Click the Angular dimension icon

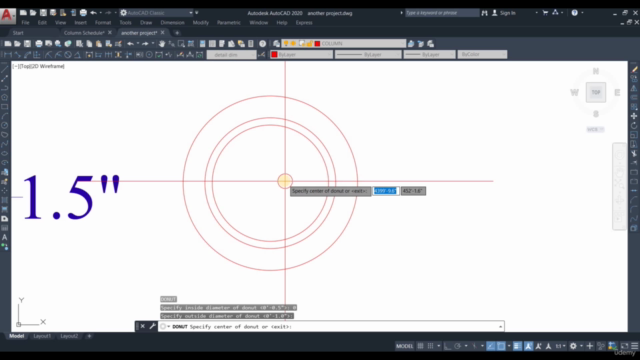[78, 55]
